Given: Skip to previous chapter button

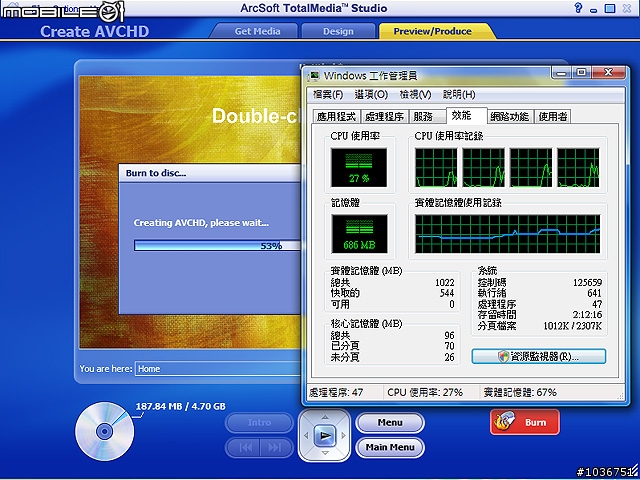Looking at the screenshot, I should coord(245,448).
